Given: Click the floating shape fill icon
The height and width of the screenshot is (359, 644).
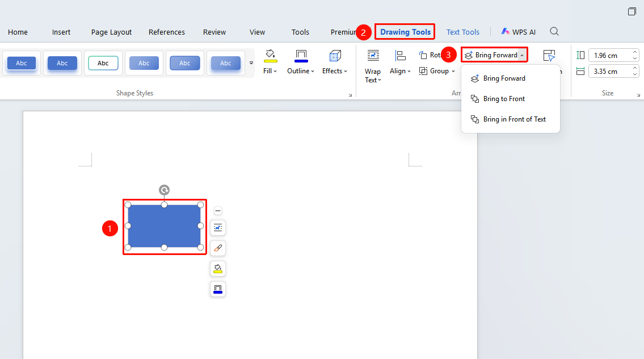Looking at the screenshot, I should 218,269.
